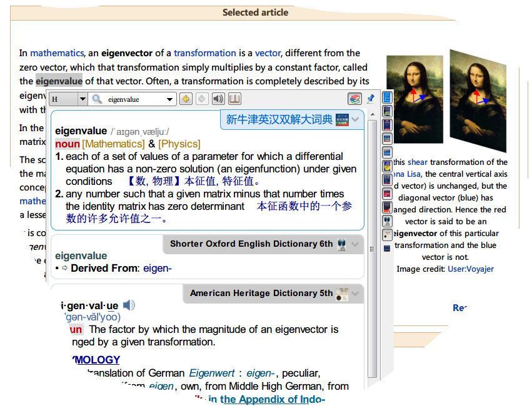Follow 'the Appendix of Indo-' link
Image resolution: width=532 pixels, height=406 pixels.
pos(273,399)
